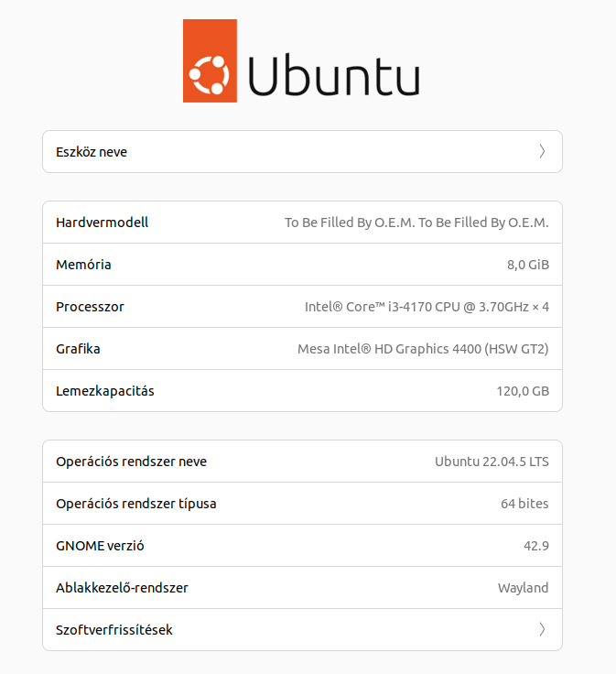Click the orange Ubuntu logo icon
This screenshot has height=674, width=616.
[x=210, y=60]
